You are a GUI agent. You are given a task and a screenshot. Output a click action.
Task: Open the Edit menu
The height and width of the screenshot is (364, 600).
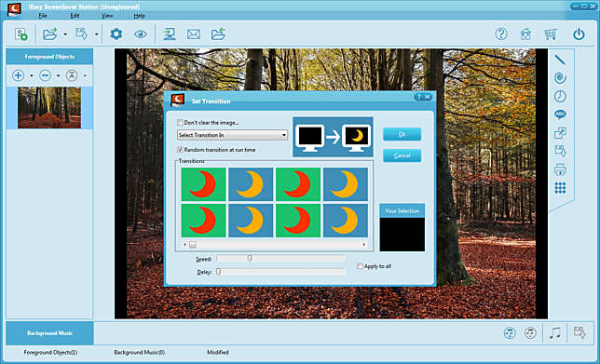[75, 16]
